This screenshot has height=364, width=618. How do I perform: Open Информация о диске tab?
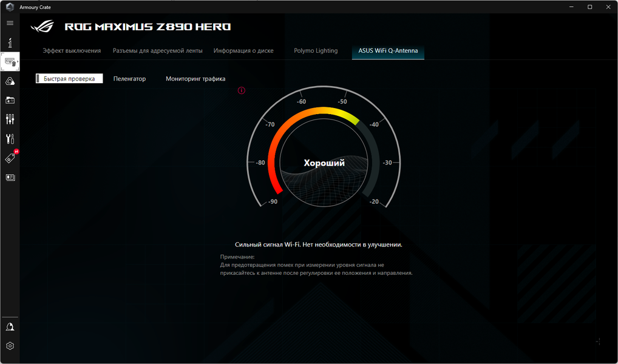243,51
